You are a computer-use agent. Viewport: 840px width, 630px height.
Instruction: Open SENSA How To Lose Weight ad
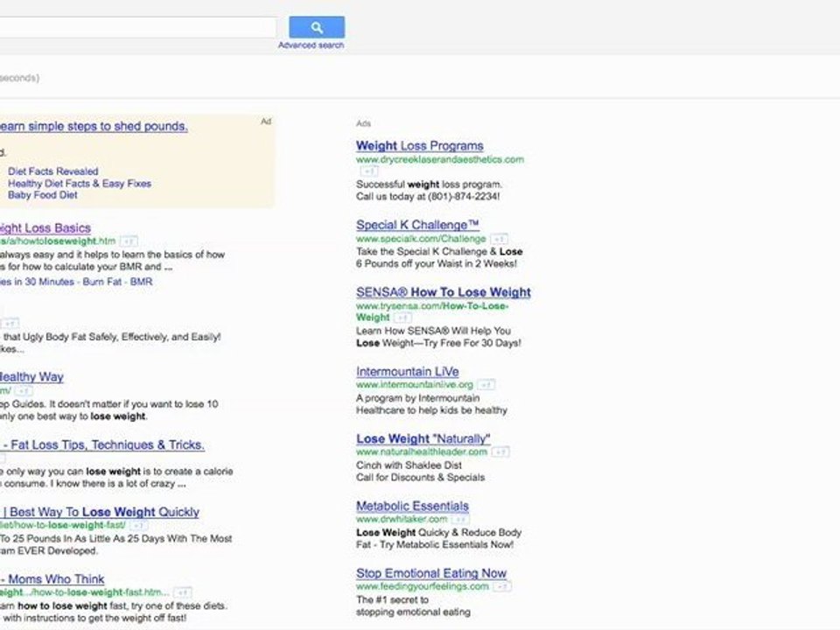(x=443, y=292)
